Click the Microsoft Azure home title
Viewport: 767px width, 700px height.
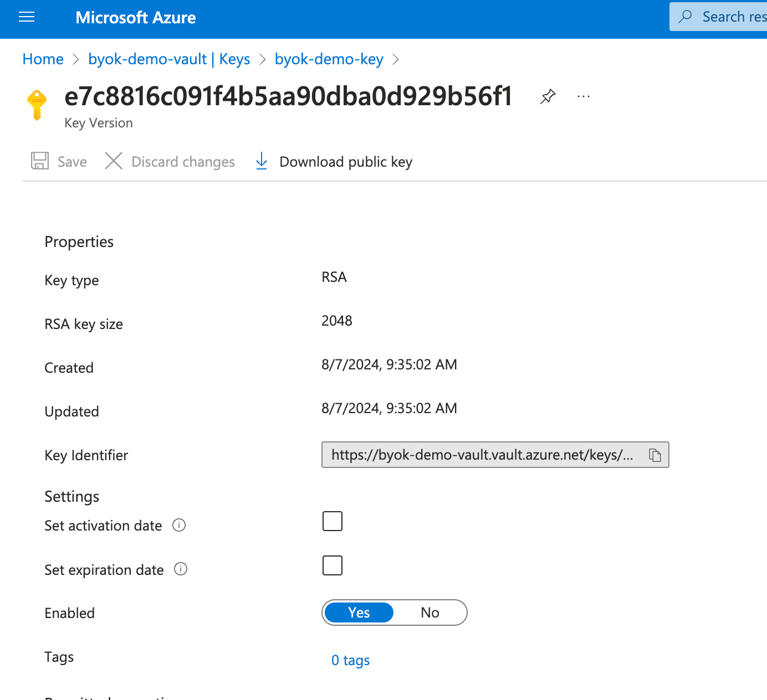click(135, 18)
